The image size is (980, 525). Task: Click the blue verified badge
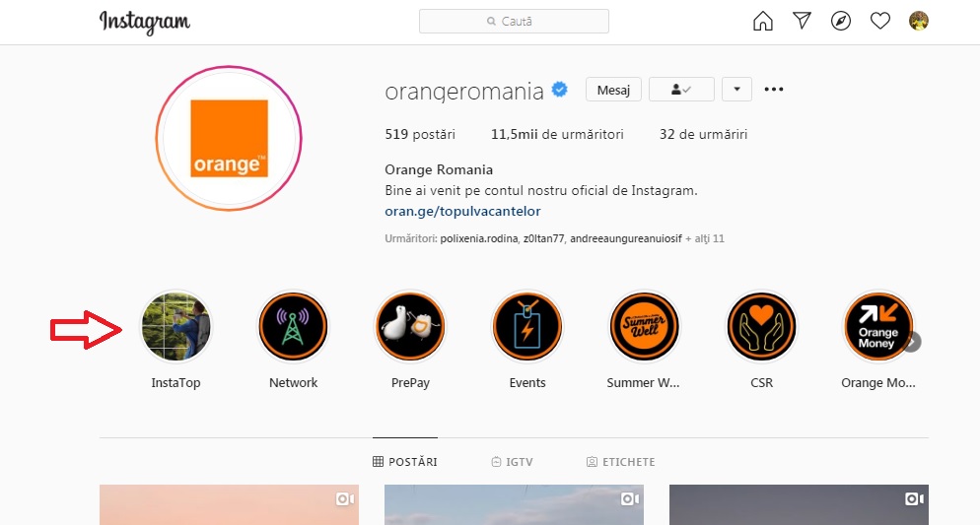[559, 90]
